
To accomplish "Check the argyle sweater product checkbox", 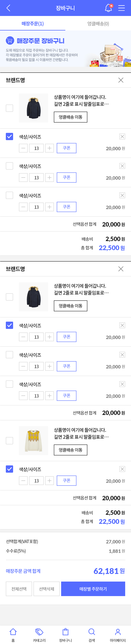I will tap(9, 441).
